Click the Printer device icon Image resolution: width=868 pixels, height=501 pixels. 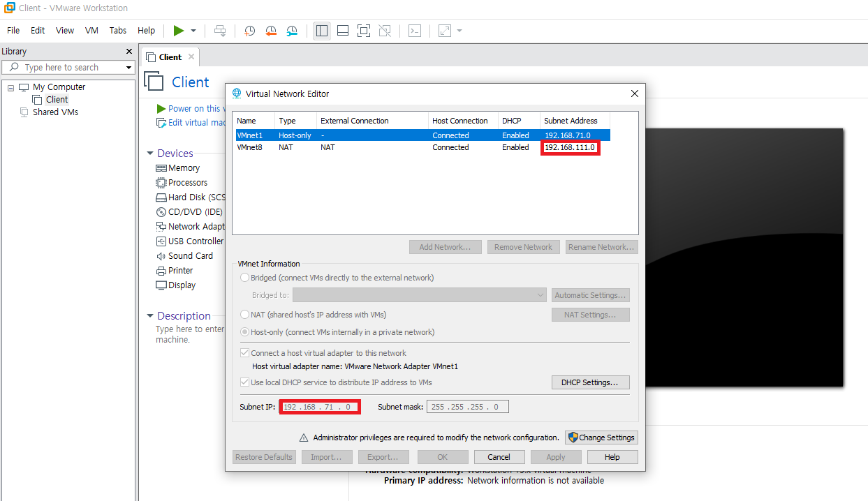tap(161, 271)
